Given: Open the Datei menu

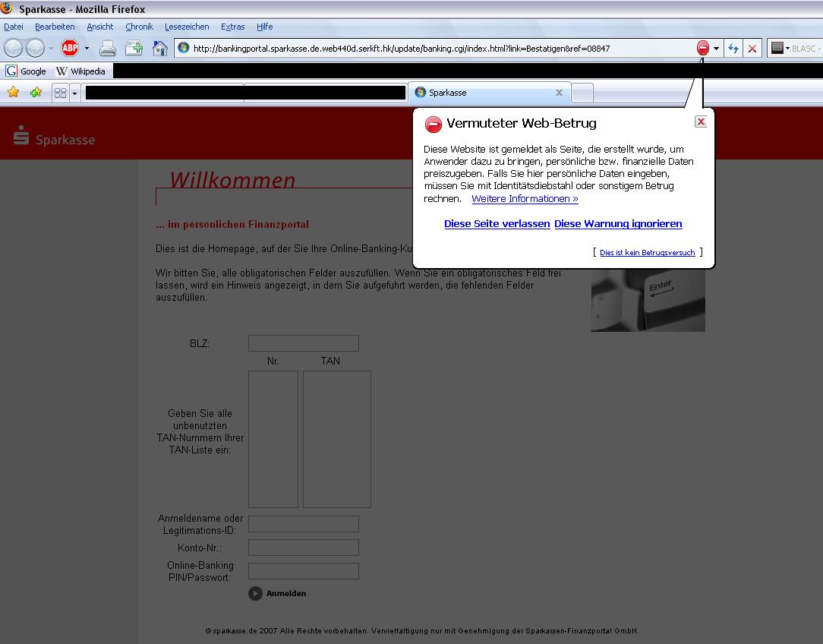Looking at the screenshot, I should coord(14,27).
